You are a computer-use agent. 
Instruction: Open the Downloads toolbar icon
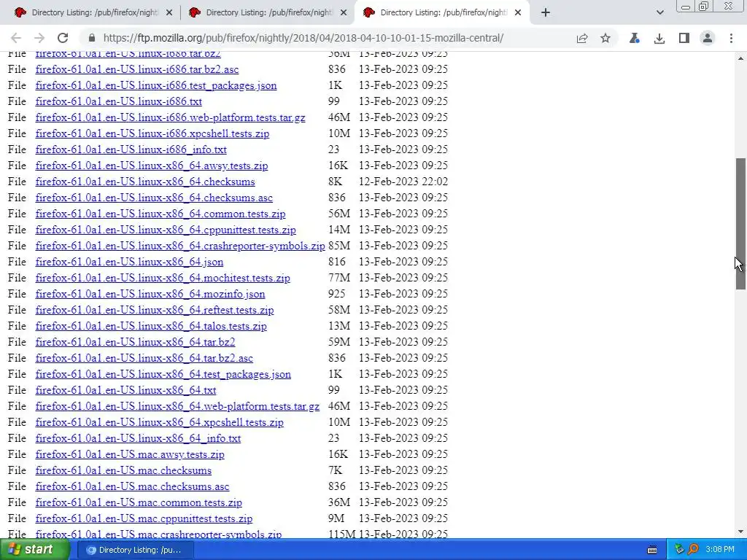click(x=659, y=38)
